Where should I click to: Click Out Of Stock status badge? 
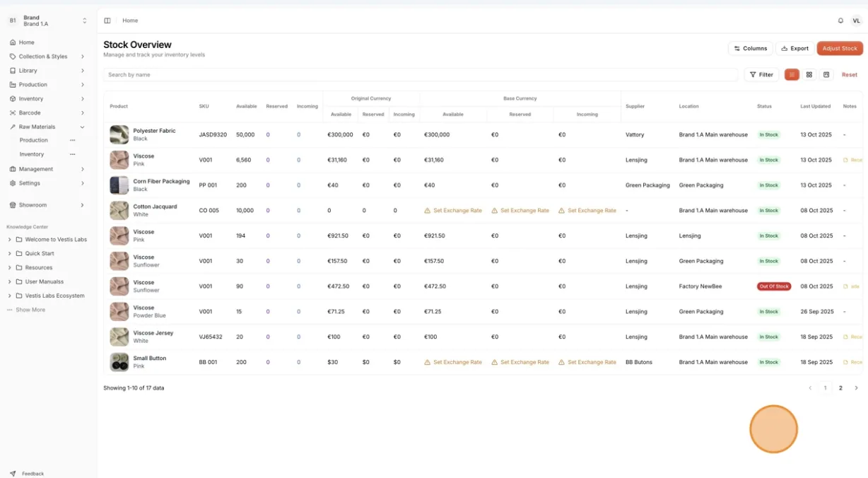click(x=774, y=286)
